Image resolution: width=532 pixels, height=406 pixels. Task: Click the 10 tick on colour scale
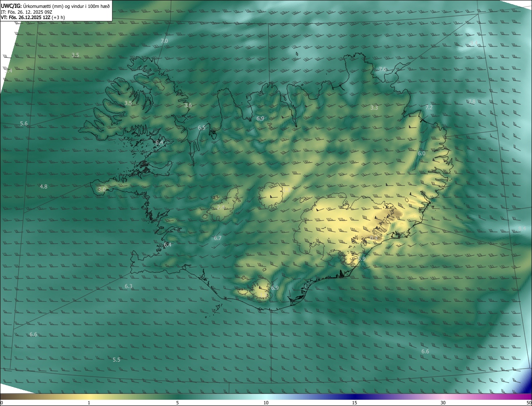point(266,403)
